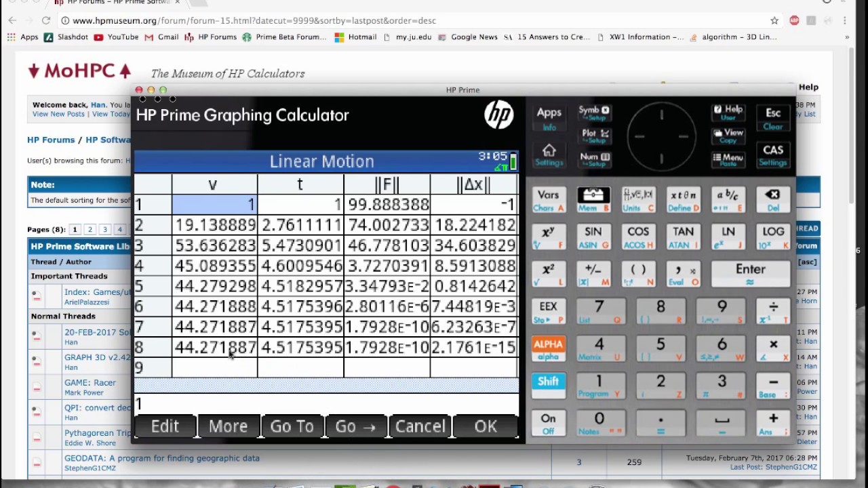The height and width of the screenshot is (488, 868).
Task: Tap the division key
Action: 773,312
